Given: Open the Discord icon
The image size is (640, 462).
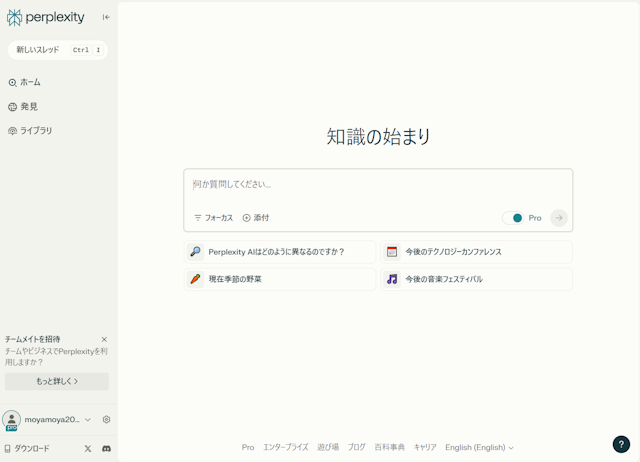Looking at the screenshot, I should pyautogui.click(x=107, y=449).
